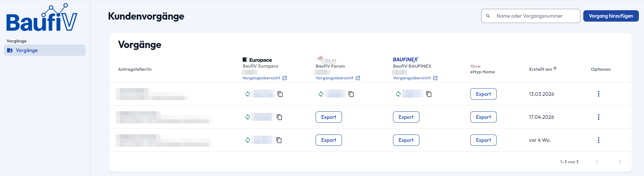Click external-link icon next to BAUFINEX Vorgangsübersicht
The width and height of the screenshot is (644, 176).
tap(435, 78)
